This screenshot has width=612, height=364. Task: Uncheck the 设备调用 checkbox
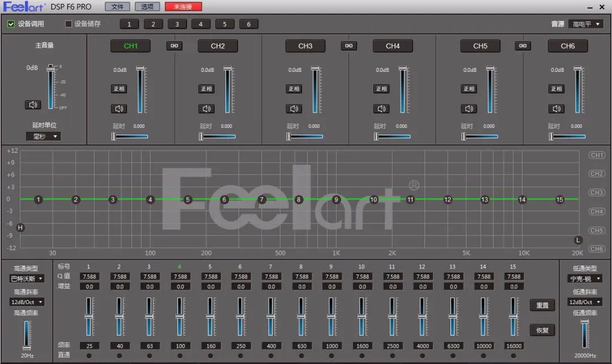11,24
